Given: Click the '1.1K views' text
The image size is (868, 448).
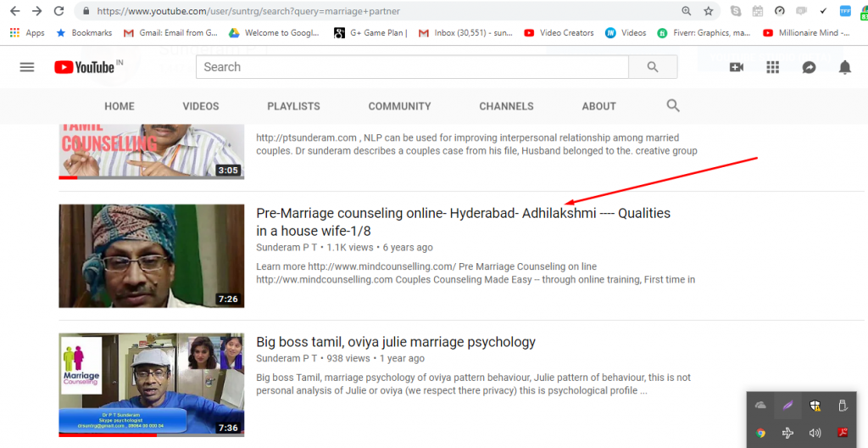Looking at the screenshot, I should (350, 247).
